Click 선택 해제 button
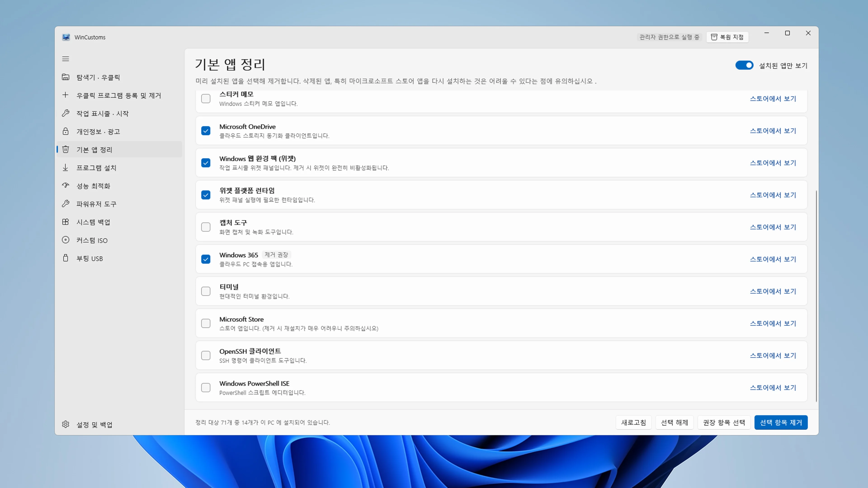 (674, 422)
